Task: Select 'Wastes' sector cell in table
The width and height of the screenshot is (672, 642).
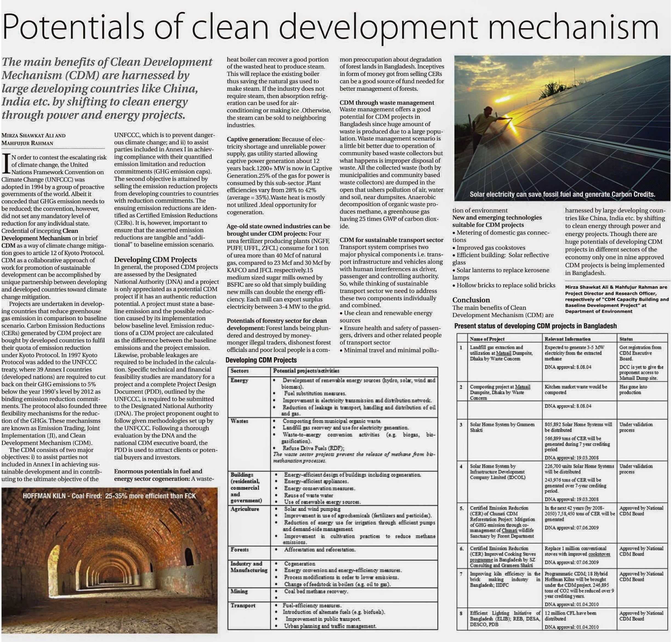Action: click(239, 421)
